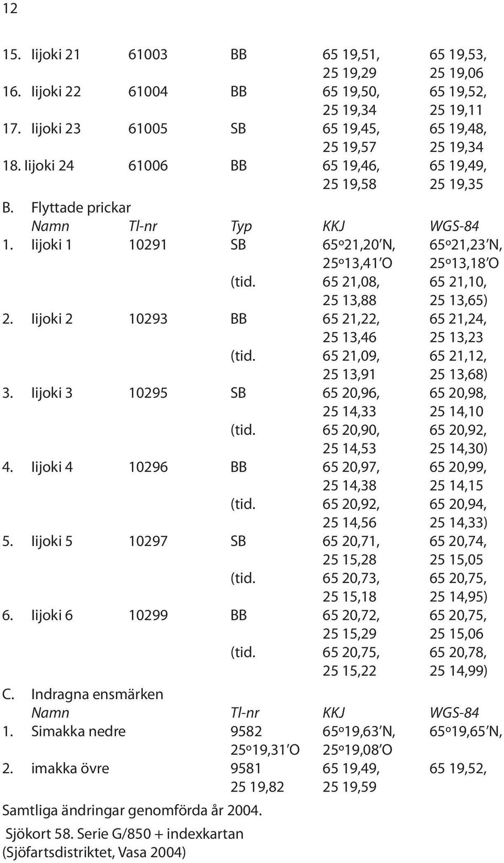This screenshot has width=504, height=863.
Task: Click the 'KKJ' column header in section B
Action: click(333, 226)
